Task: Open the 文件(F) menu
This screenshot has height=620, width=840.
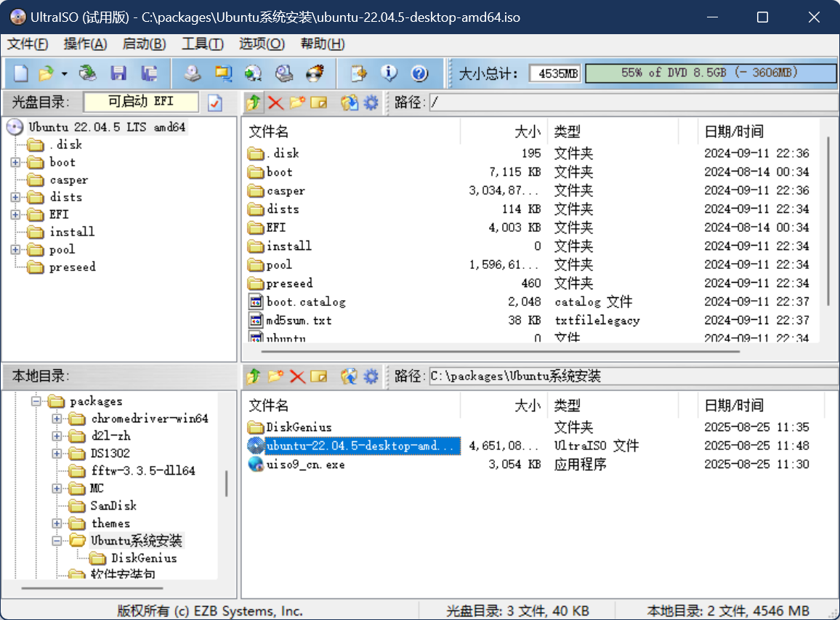Action: pyautogui.click(x=28, y=44)
